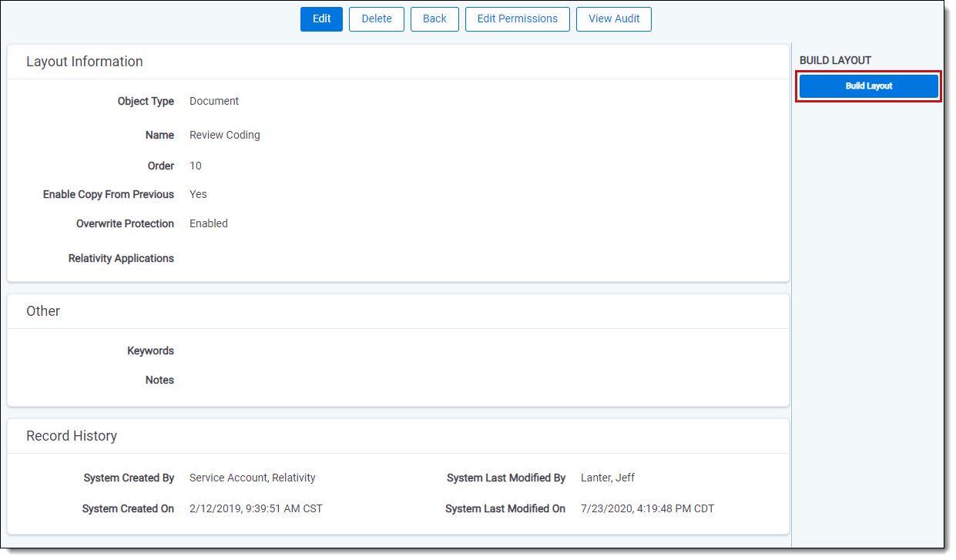Click the Object Type value Document
Screen dimensions: 956x560
pyautogui.click(x=214, y=101)
